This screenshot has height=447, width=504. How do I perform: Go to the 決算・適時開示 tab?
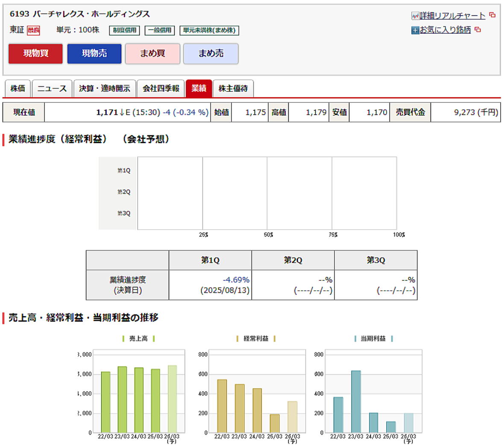pyautogui.click(x=105, y=88)
